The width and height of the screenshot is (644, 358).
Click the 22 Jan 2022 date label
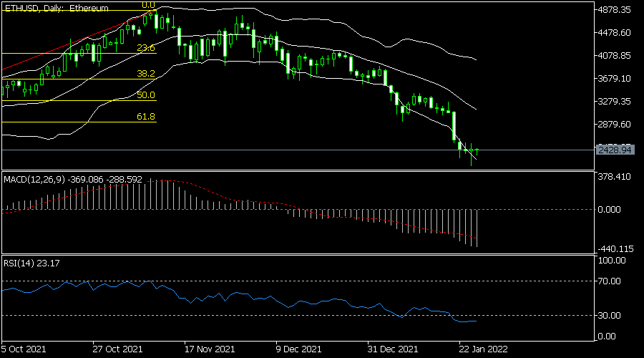484,349
